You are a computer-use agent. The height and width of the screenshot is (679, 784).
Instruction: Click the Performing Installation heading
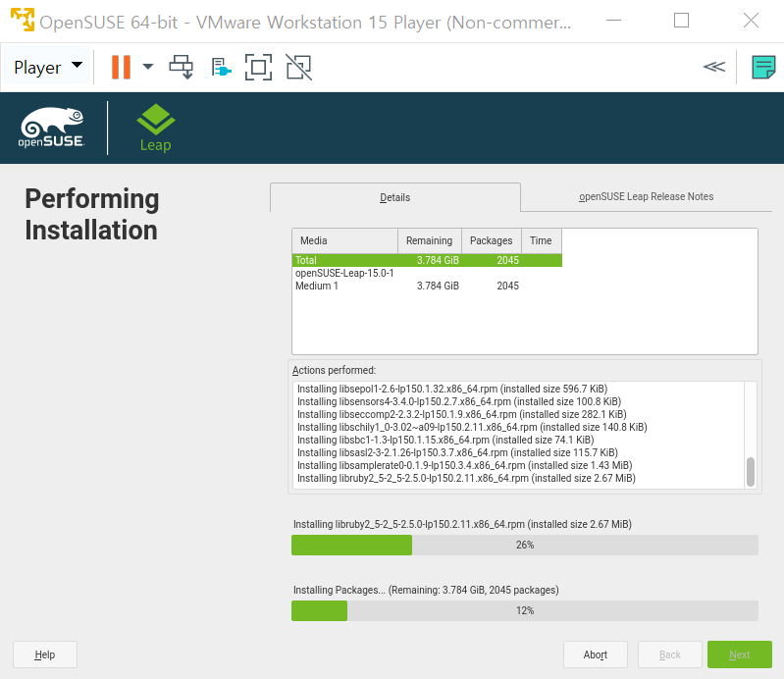92,214
